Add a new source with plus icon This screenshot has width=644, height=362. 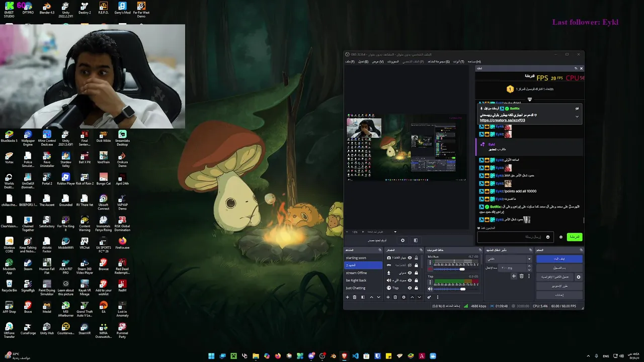coord(388,297)
